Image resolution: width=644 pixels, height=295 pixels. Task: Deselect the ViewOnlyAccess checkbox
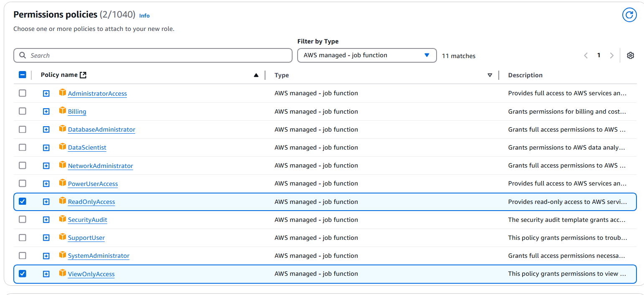(23, 274)
